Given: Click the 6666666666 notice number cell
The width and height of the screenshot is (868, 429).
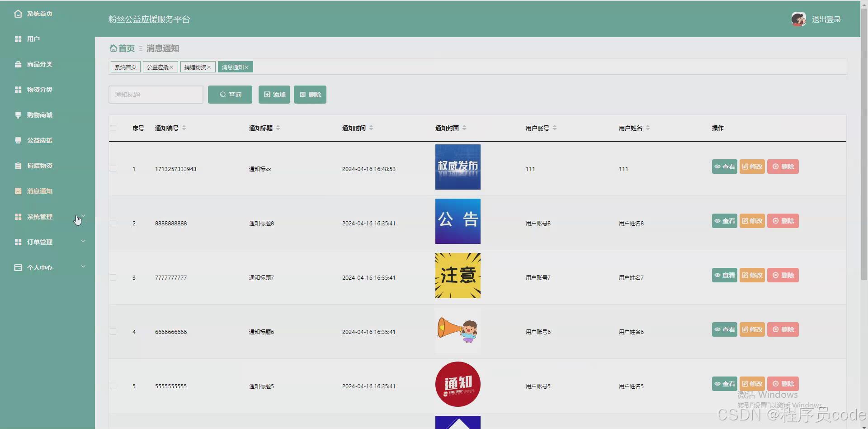Looking at the screenshot, I should (171, 332).
